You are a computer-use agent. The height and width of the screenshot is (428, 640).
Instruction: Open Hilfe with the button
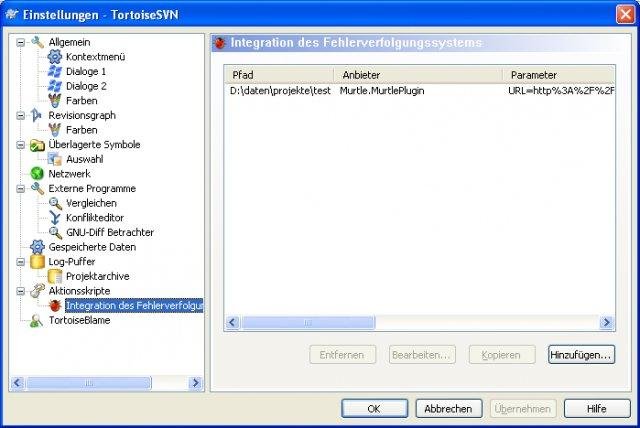coord(597,408)
